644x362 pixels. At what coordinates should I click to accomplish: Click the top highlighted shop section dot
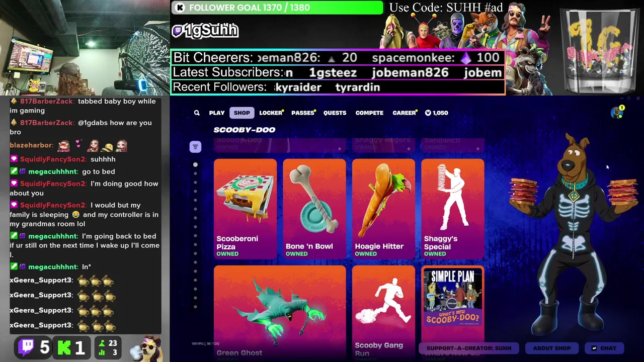coord(195,164)
